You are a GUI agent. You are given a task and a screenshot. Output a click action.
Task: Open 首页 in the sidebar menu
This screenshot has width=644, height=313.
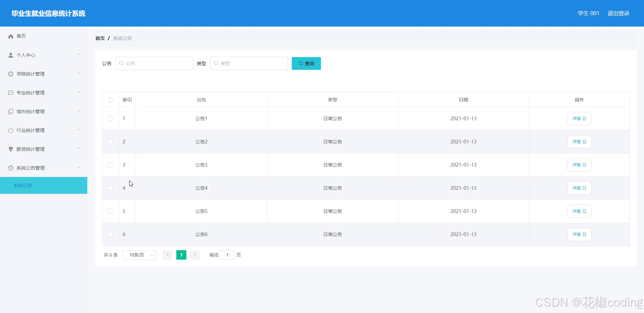(x=44, y=36)
